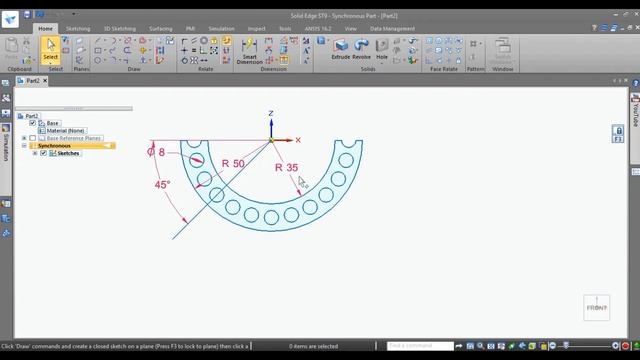The height and width of the screenshot is (360, 640).
Task: Click the FRONT view orientation cube
Action: [596, 307]
